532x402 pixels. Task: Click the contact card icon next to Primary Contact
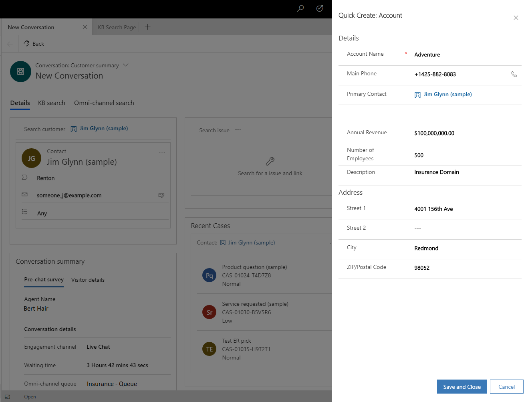click(x=417, y=94)
